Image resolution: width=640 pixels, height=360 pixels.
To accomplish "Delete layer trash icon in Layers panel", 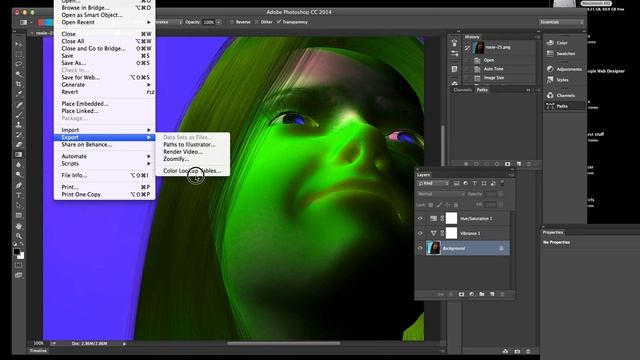I will pyautogui.click(x=502, y=294).
